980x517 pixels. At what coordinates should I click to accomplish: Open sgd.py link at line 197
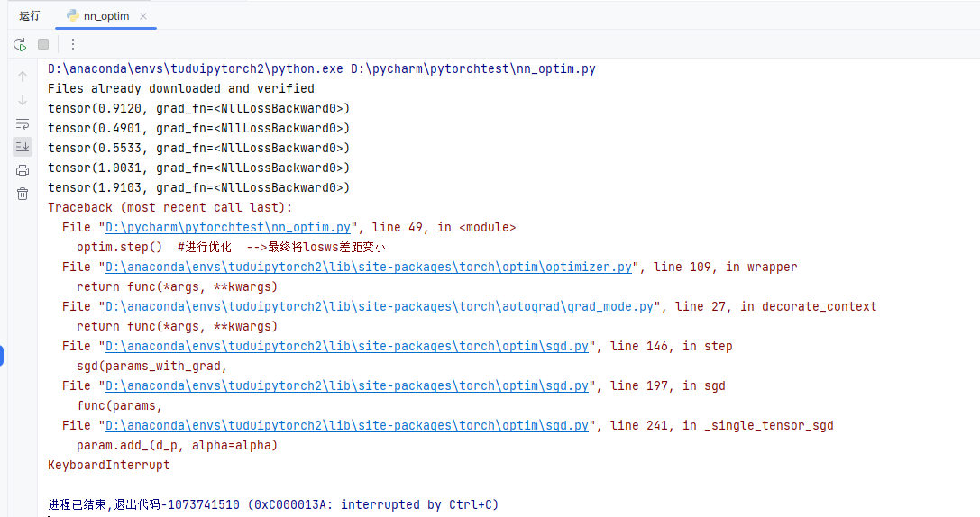pyautogui.click(x=347, y=385)
